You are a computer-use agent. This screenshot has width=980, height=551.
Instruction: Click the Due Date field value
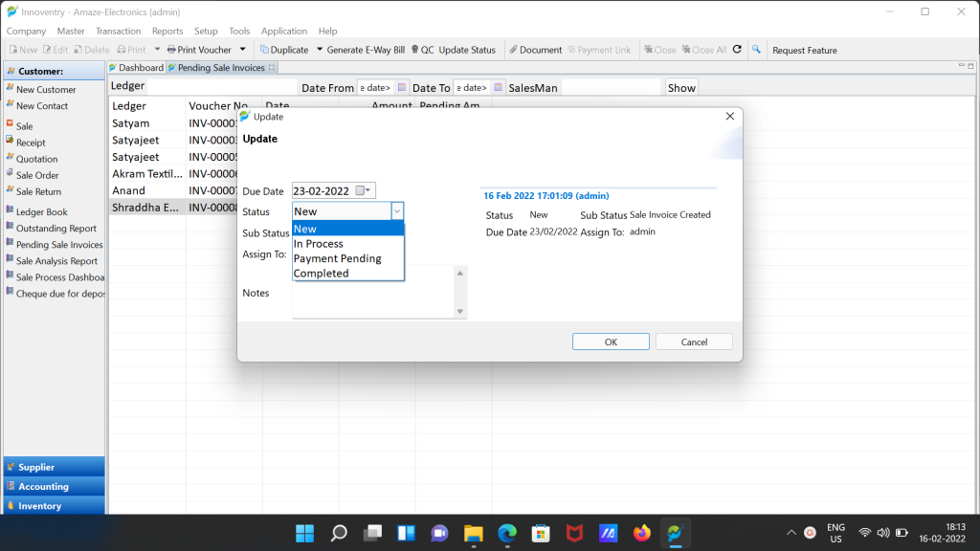tap(322, 191)
